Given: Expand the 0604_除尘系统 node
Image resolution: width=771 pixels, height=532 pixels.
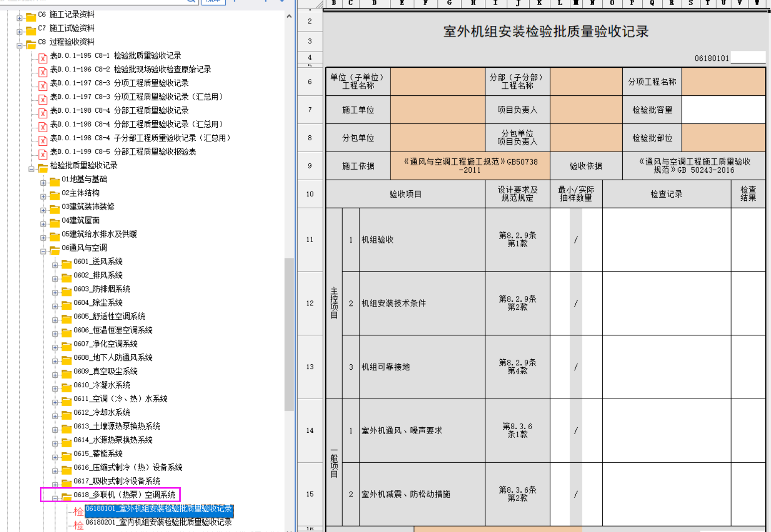Looking at the screenshot, I should coord(55,306).
